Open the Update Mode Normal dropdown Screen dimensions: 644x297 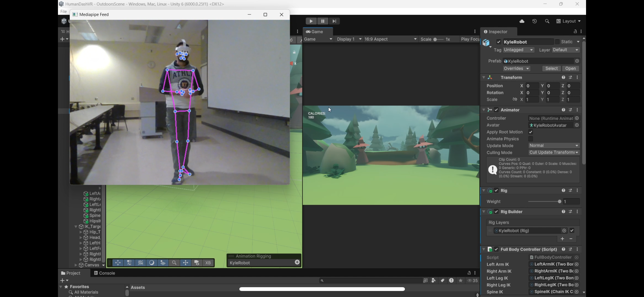[554, 146]
